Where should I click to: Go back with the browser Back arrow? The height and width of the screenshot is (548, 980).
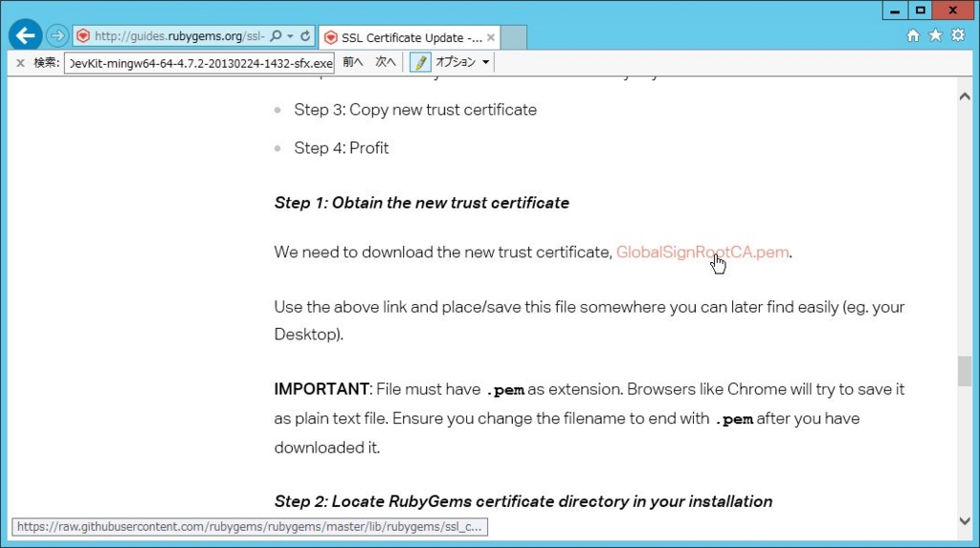(x=25, y=35)
